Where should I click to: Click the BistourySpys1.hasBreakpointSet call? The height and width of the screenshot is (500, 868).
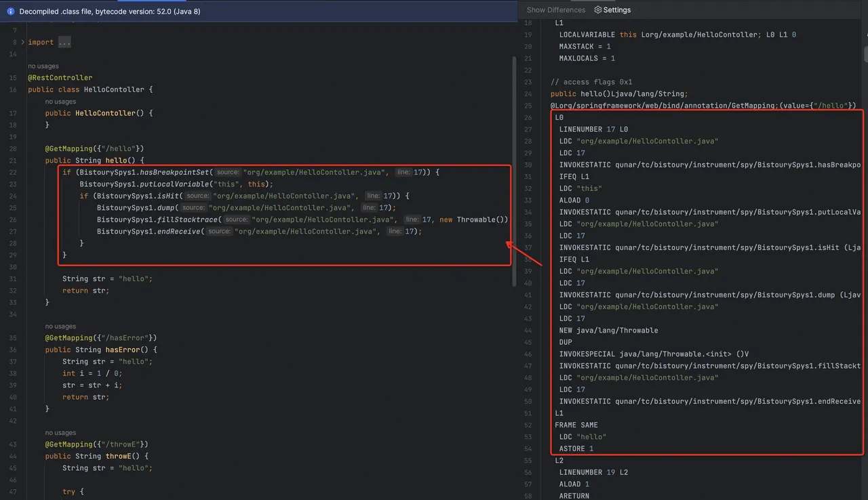[x=251, y=172]
